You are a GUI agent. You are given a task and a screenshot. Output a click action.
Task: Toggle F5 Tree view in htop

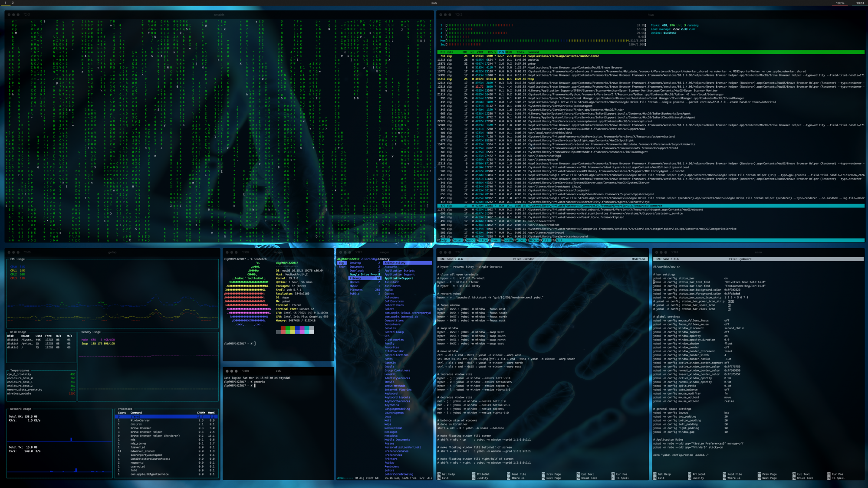point(493,240)
